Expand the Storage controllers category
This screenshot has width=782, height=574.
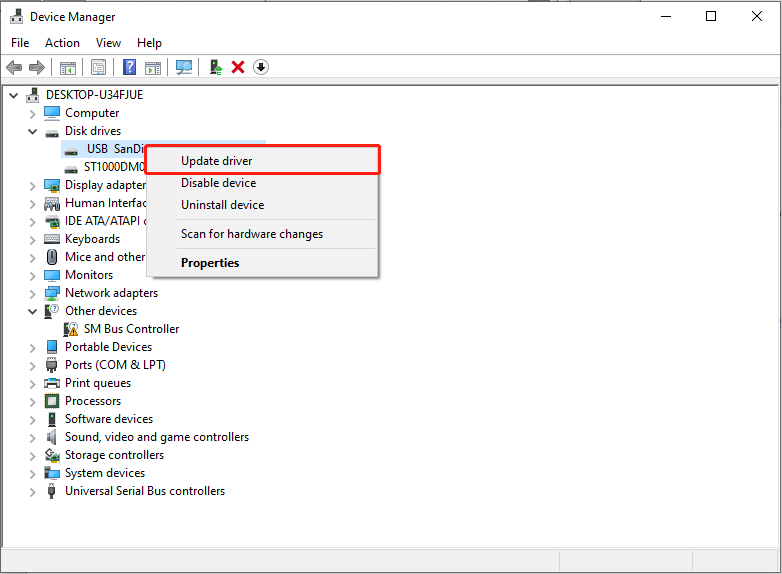(32, 456)
